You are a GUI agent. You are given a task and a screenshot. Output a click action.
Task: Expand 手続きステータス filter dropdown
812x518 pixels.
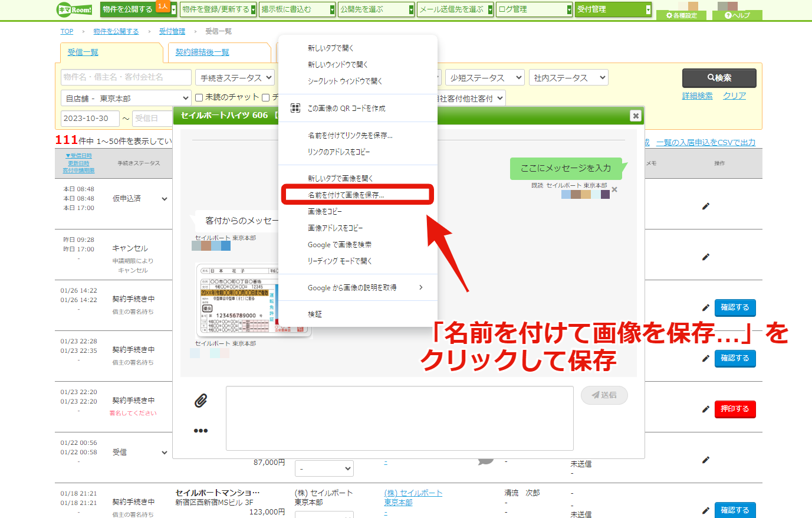click(x=235, y=77)
